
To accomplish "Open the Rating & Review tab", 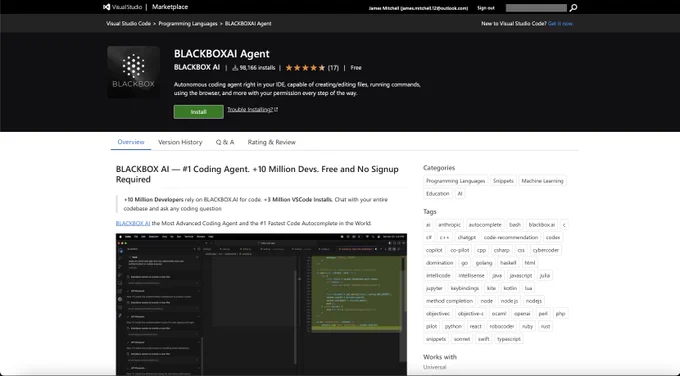I will [x=271, y=142].
